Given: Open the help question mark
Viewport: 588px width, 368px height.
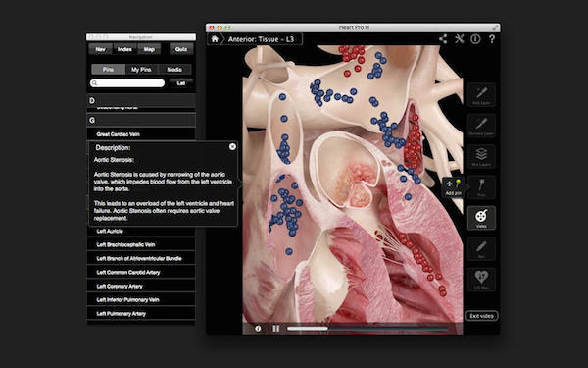Looking at the screenshot, I should pos(492,39).
